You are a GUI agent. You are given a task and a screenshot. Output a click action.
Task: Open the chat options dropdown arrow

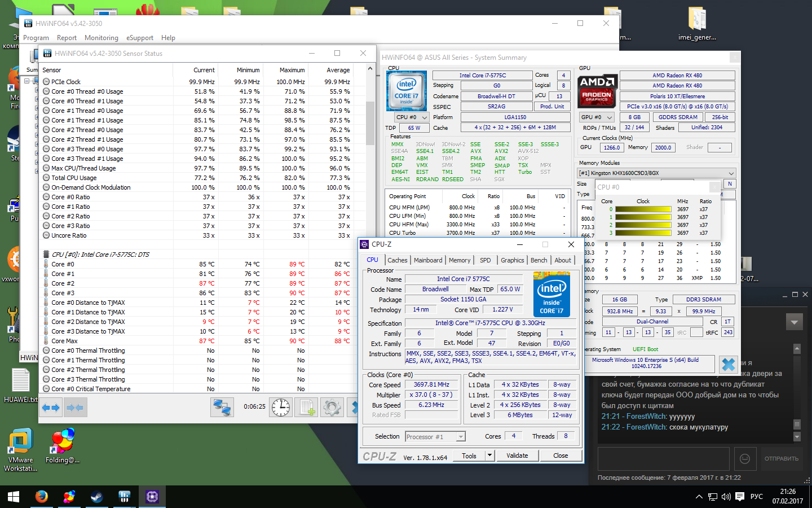point(795,322)
